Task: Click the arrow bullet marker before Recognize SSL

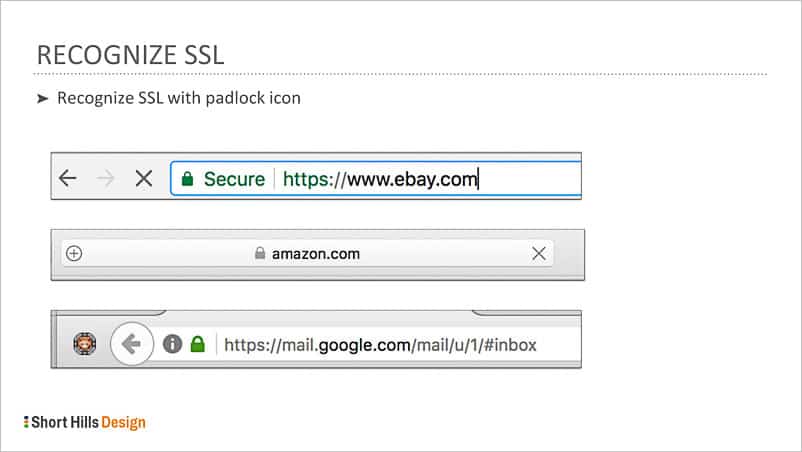Action: 42,98
